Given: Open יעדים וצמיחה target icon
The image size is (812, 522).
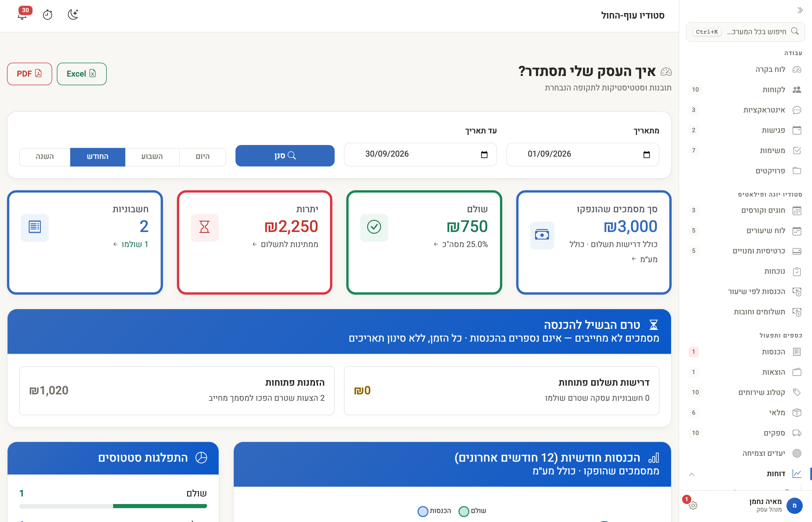Looking at the screenshot, I should coord(797,453).
